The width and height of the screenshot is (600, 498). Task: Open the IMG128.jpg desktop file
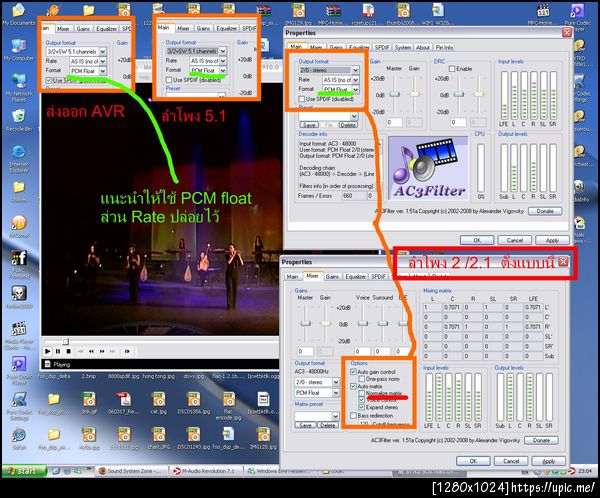[263, 439]
